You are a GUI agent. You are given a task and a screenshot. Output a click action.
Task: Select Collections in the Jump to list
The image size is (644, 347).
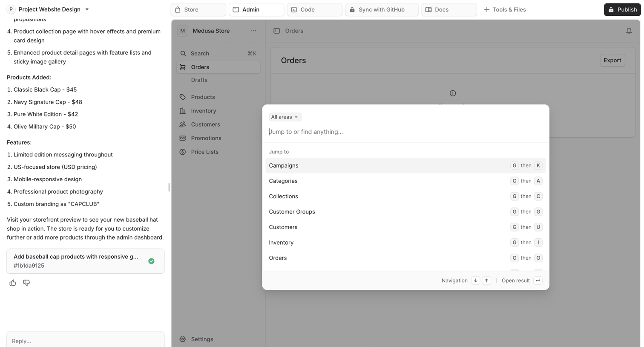pos(405,196)
